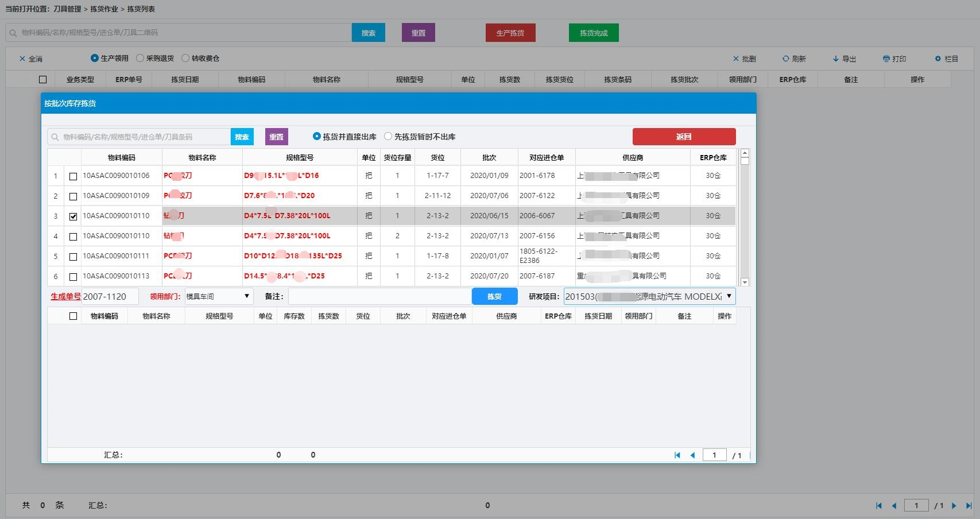Click batch date 2020/07/20
The width and height of the screenshot is (980, 519).
pos(489,276)
